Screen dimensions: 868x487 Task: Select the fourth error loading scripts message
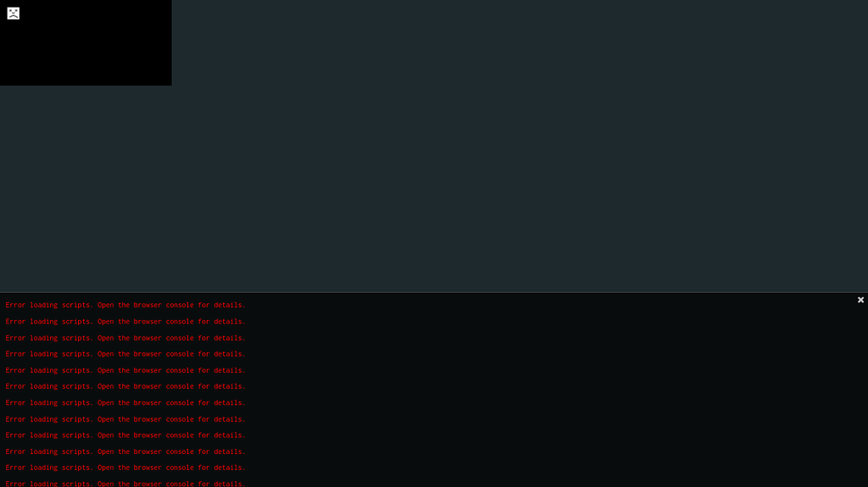click(125, 354)
